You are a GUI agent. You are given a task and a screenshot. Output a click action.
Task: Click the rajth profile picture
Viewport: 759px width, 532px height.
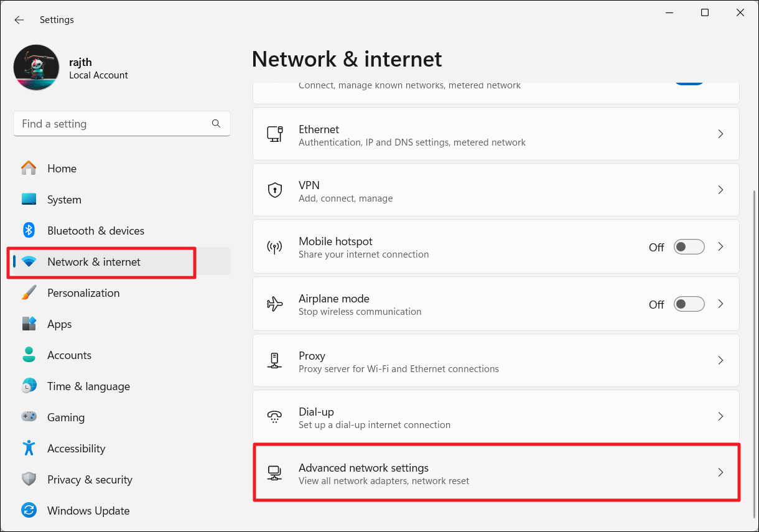(x=36, y=67)
